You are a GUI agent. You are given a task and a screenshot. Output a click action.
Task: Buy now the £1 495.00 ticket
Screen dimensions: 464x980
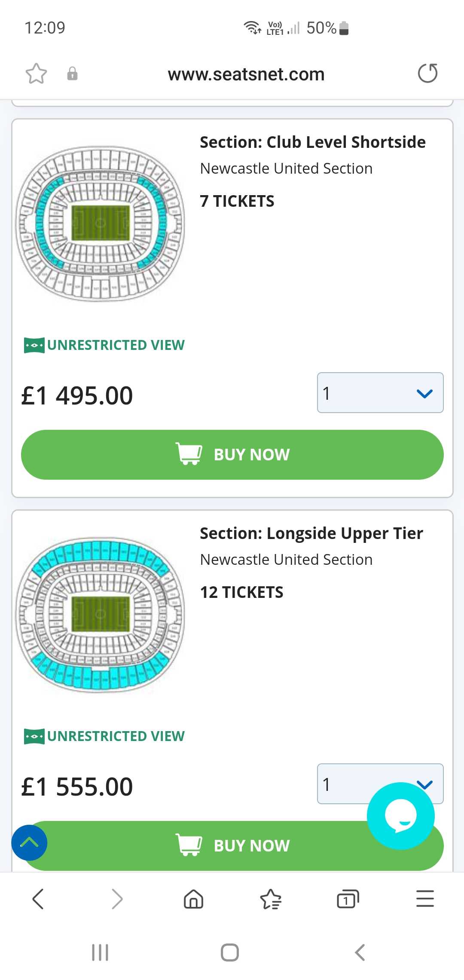click(x=232, y=455)
